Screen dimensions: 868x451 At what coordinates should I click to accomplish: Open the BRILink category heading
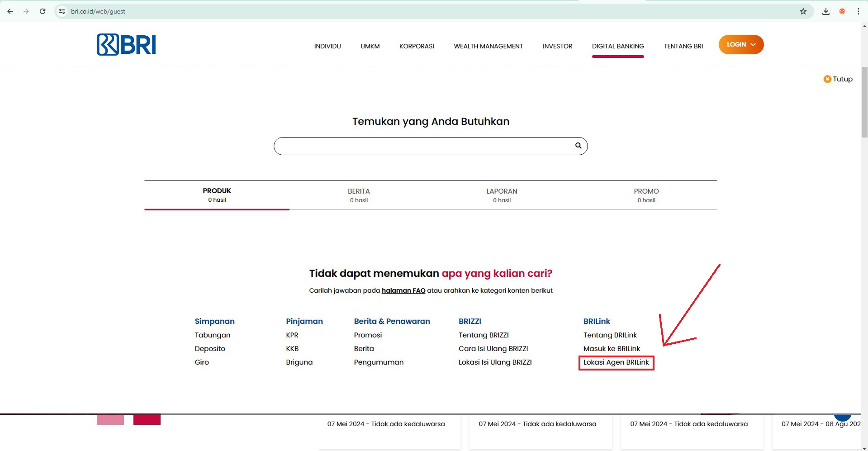click(x=597, y=321)
